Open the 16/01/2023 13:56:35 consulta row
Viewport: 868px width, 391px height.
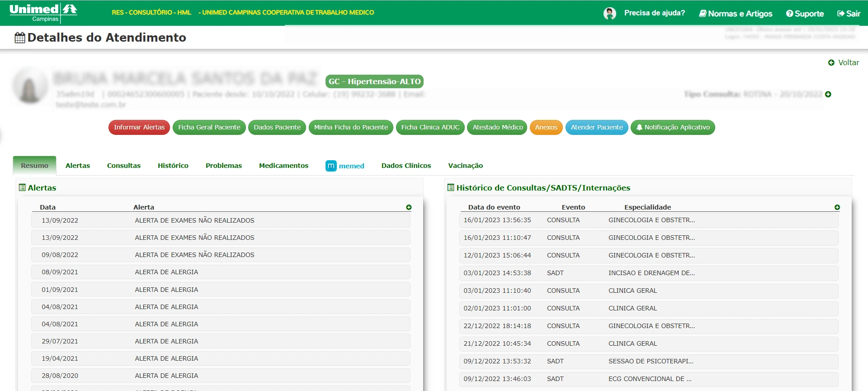pyautogui.click(x=649, y=220)
